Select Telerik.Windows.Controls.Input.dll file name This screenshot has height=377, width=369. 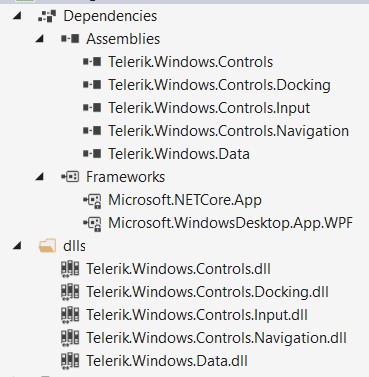197,315
